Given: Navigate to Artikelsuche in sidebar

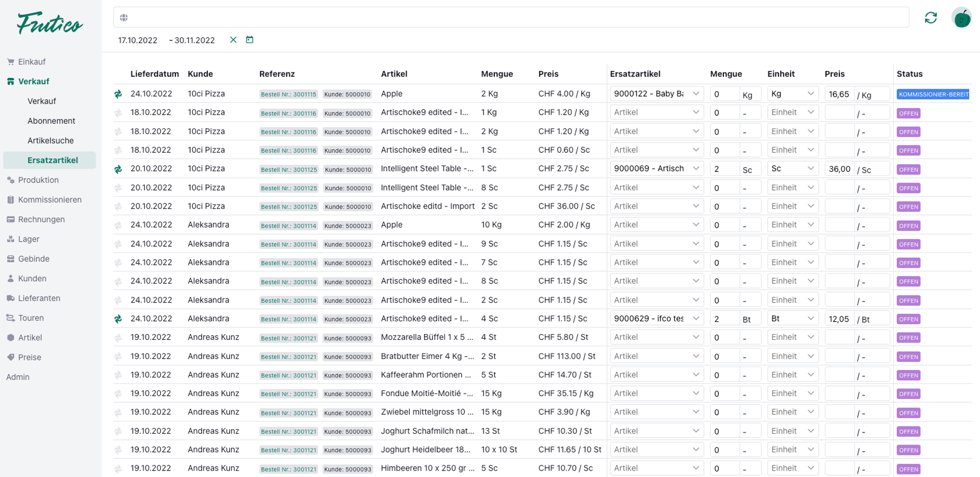Looking at the screenshot, I should click(x=50, y=141).
